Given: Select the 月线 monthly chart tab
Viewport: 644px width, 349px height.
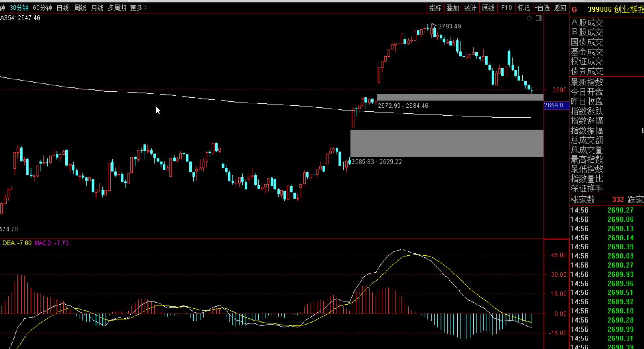Looking at the screenshot, I should coord(97,8).
